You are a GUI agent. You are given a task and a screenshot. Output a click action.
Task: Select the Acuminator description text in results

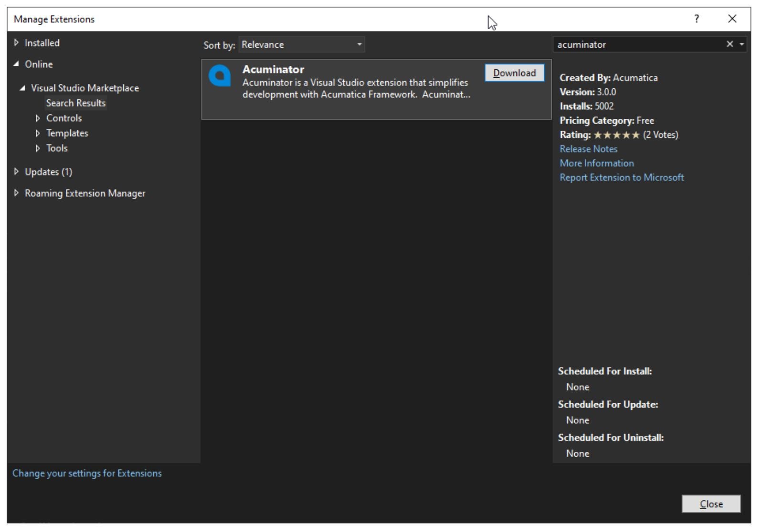pos(356,88)
